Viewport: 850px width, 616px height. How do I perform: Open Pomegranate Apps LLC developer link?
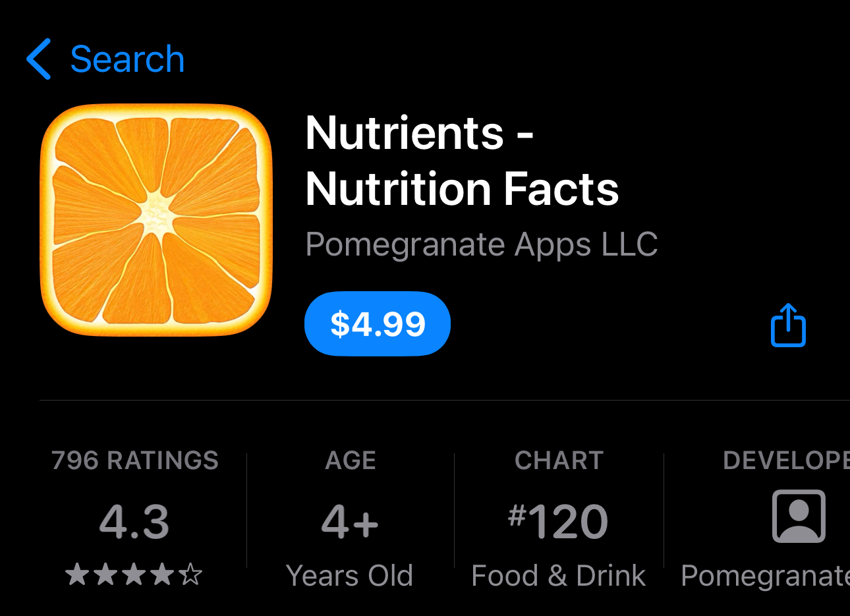(482, 244)
